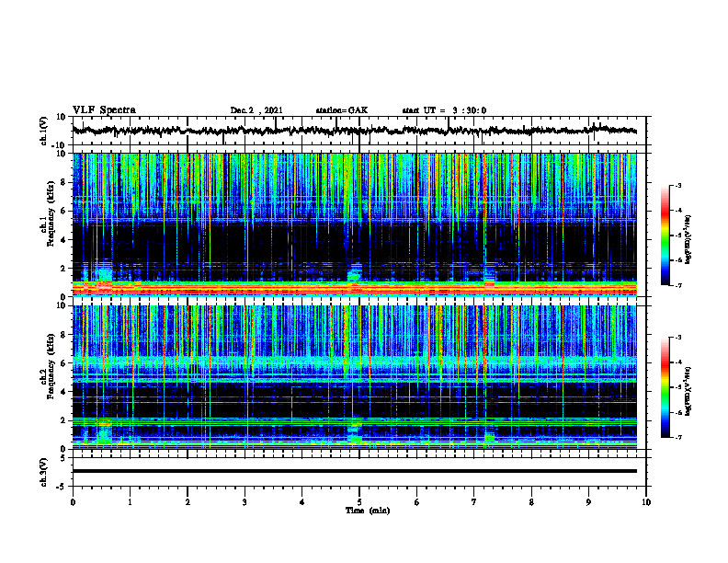
Task: Click the ch.2 "Frequency (kHz)" axis label
Action: point(51,366)
